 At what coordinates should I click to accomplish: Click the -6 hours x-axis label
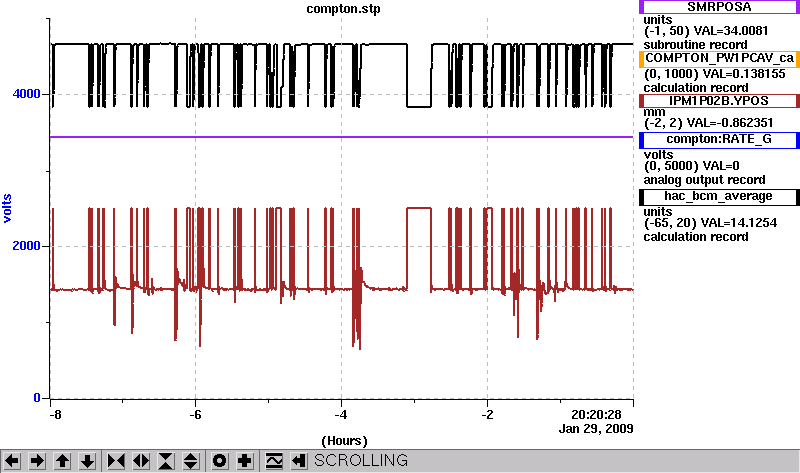(195, 414)
